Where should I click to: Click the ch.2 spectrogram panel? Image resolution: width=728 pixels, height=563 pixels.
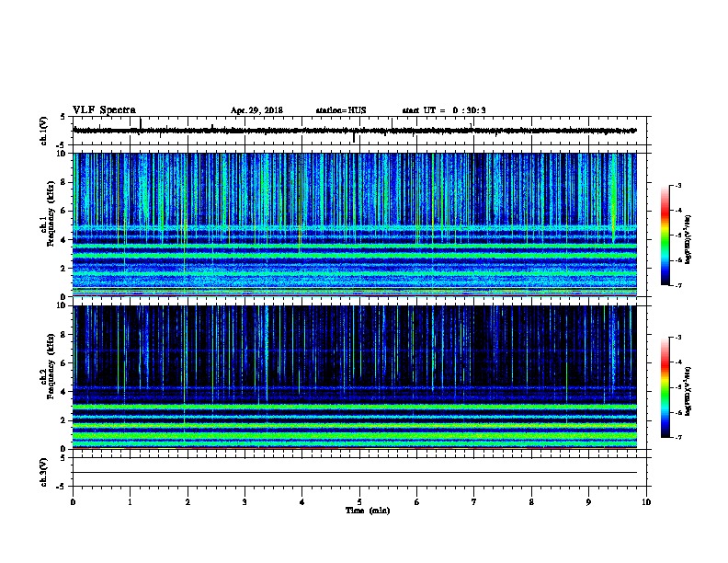click(355, 377)
